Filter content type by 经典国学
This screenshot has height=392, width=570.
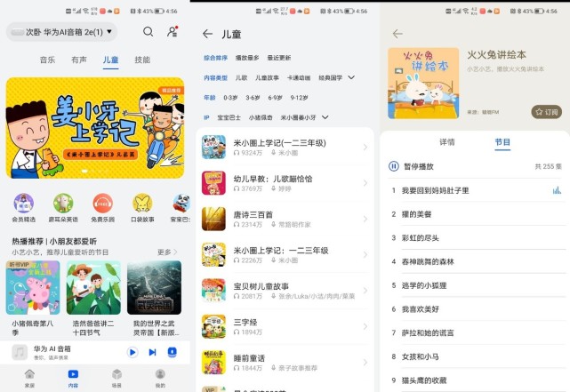pos(331,77)
